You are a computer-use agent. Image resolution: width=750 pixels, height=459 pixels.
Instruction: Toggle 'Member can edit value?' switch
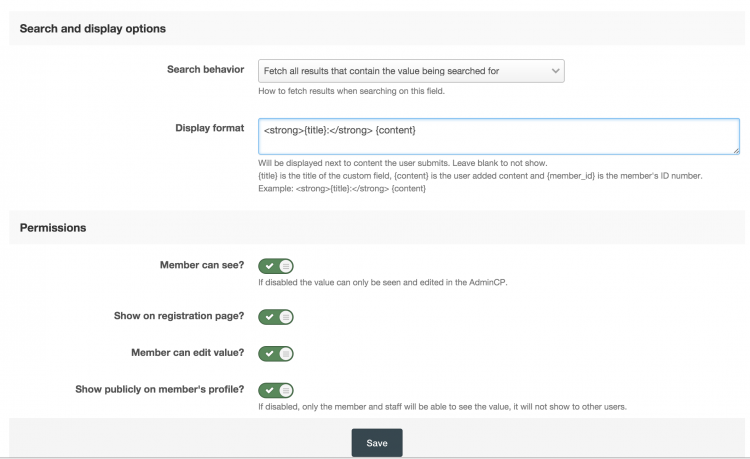[x=276, y=353]
